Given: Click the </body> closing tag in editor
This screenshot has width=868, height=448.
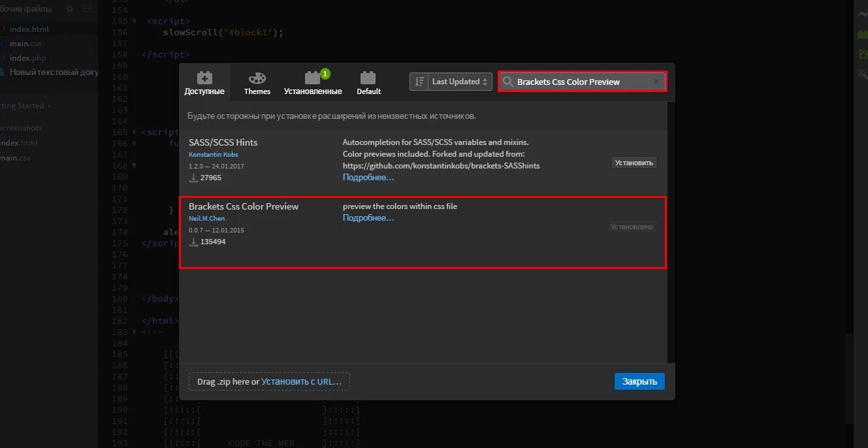Looking at the screenshot, I should coord(161,298).
